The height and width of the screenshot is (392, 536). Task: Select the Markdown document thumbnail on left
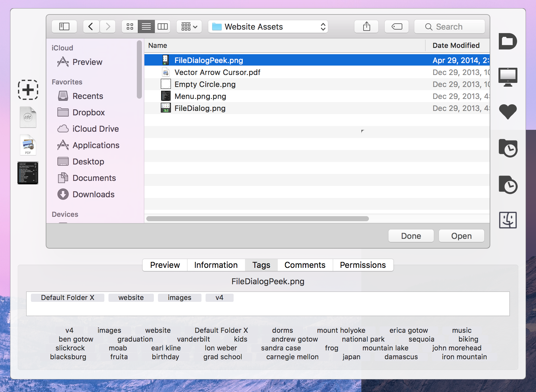pos(28,117)
